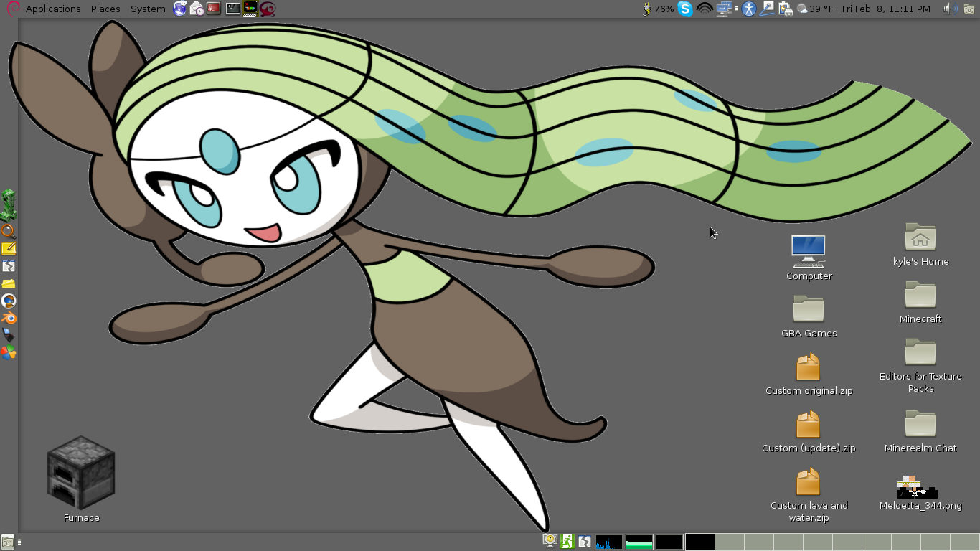980x551 pixels.
Task: Toggle the accessibility tray icon
Action: pos(748,9)
